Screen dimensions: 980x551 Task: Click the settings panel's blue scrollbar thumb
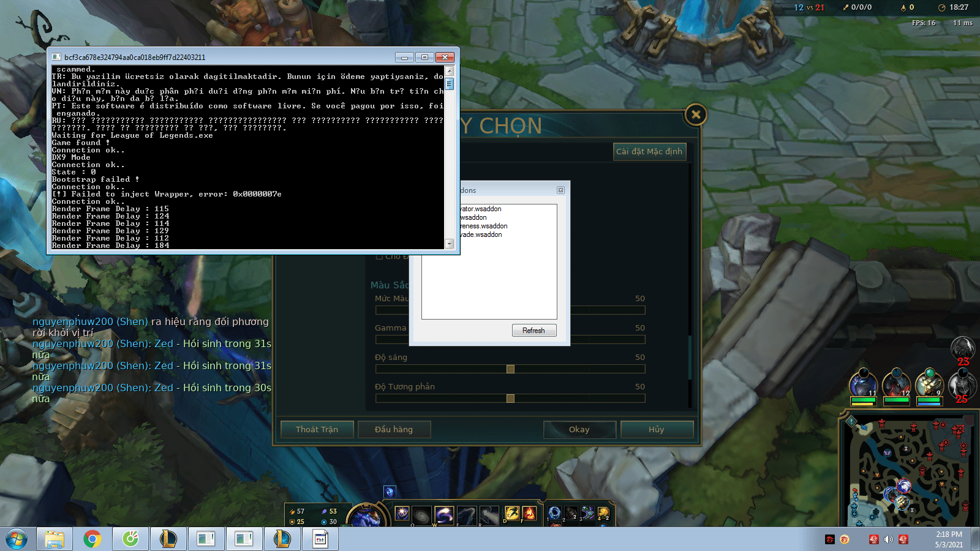tap(690, 357)
